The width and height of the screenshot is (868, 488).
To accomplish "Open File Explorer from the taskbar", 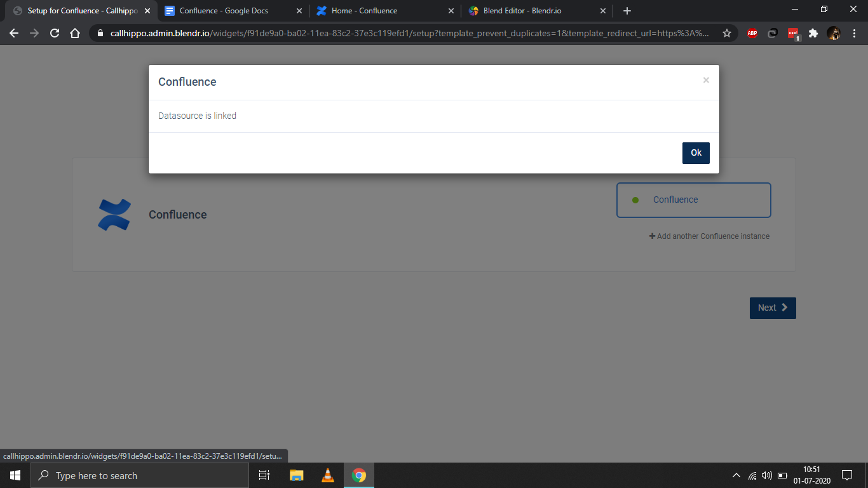I will [297, 475].
